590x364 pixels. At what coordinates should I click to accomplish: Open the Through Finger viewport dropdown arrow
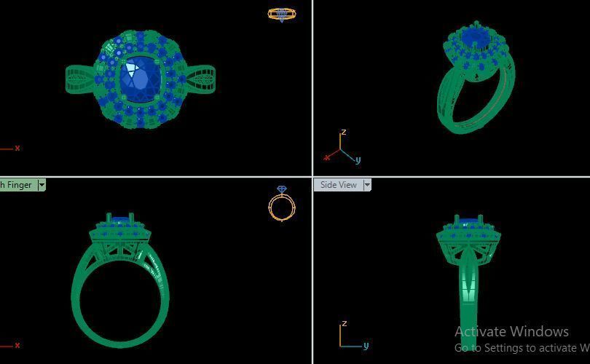42,185
